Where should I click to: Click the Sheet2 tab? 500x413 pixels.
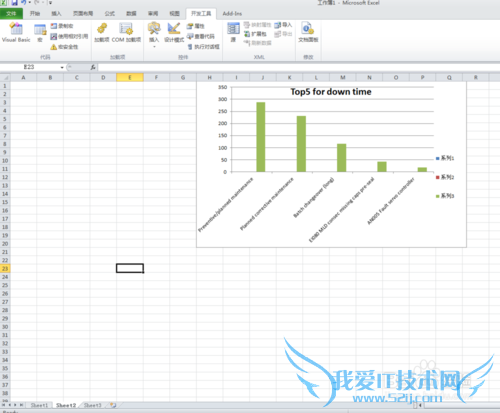(66, 405)
